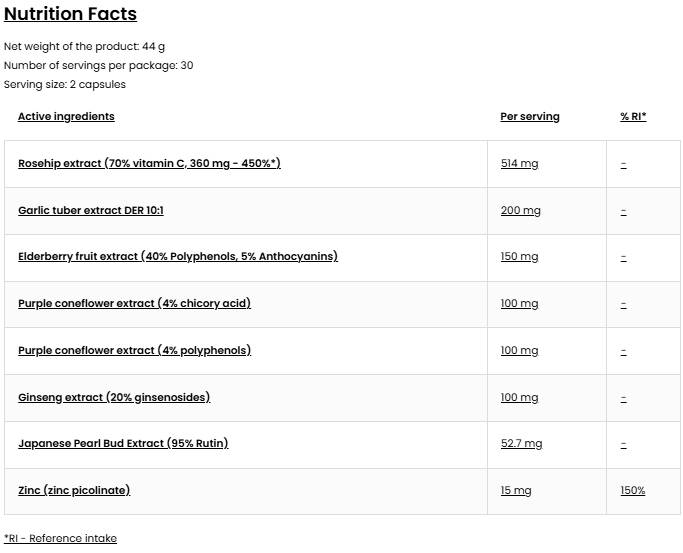The image size is (683, 553).
Task: Click the 100 mg value for ginseng extract
Action: [x=519, y=398]
